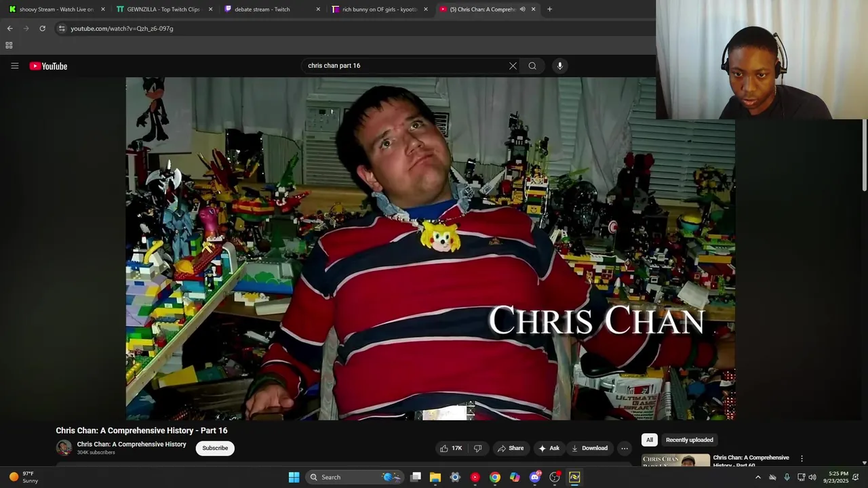Open the Windows Start menu
This screenshot has height=488, width=868.
pyautogui.click(x=294, y=477)
